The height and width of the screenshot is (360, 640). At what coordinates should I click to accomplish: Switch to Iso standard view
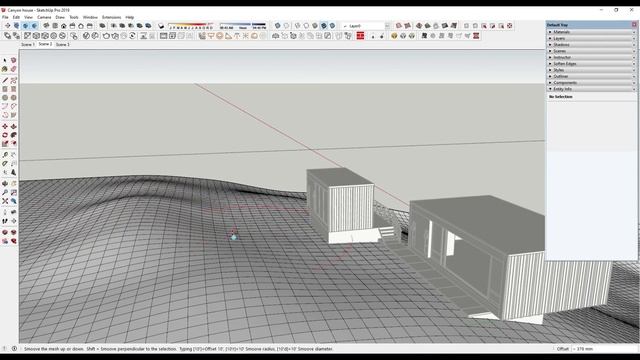click(x=46, y=26)
